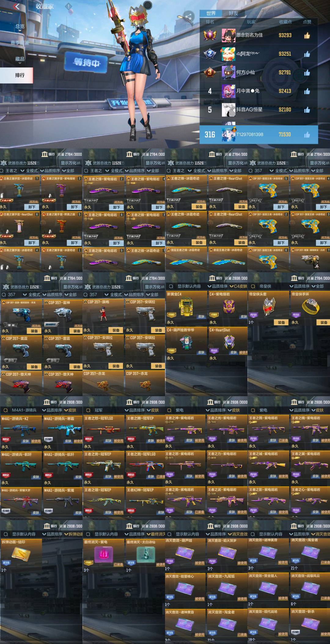Equip 帝皇侠手环 with its 装备 button

coord(324,322)
